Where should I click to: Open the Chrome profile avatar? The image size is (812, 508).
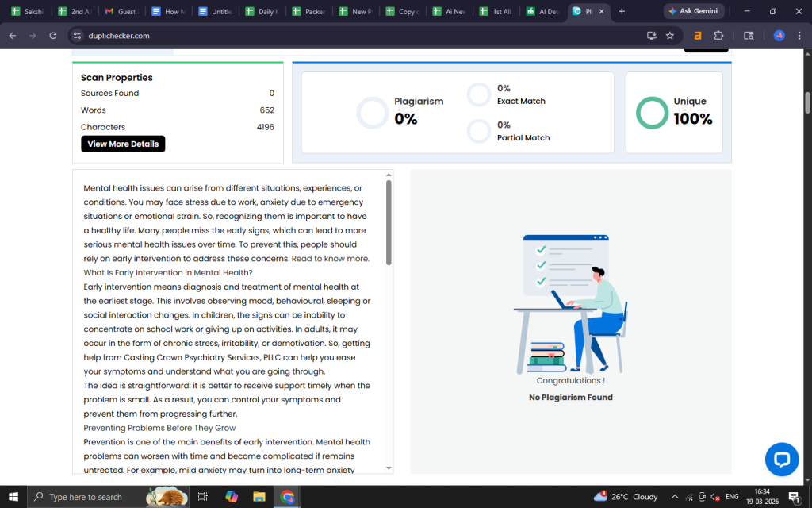[779, 36]
